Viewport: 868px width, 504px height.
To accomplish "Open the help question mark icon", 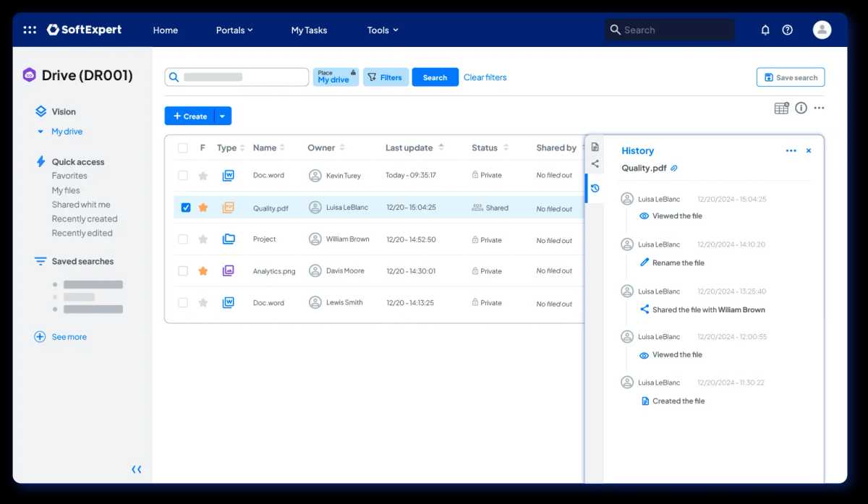I will [x=788, y=30].
